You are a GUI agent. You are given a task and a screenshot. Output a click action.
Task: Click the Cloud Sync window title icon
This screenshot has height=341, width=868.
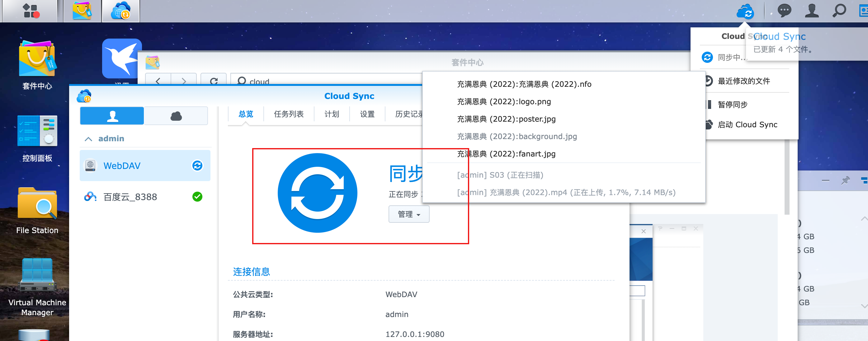pyautogui.click(x=84, y=96)
